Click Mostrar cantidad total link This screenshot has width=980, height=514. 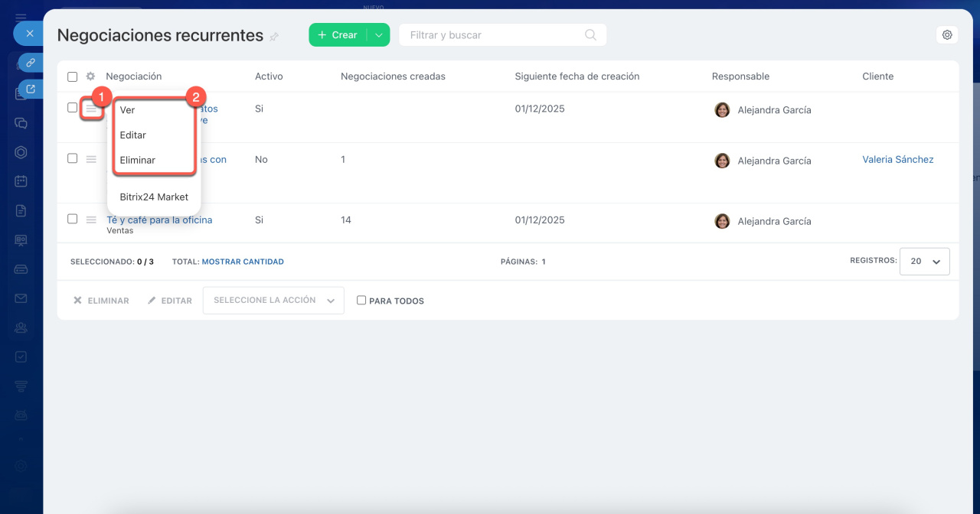(243, 262)
